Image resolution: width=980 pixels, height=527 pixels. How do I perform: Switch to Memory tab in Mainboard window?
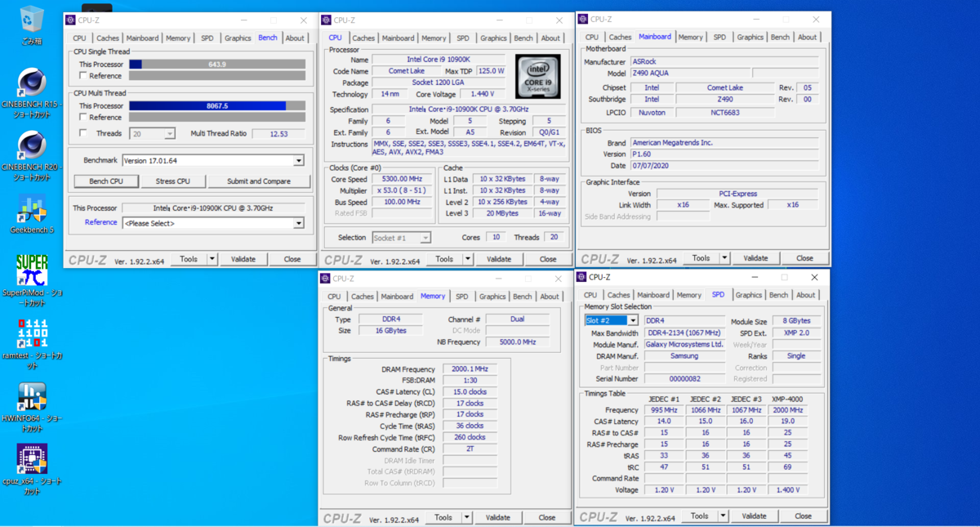pos(690,38)
